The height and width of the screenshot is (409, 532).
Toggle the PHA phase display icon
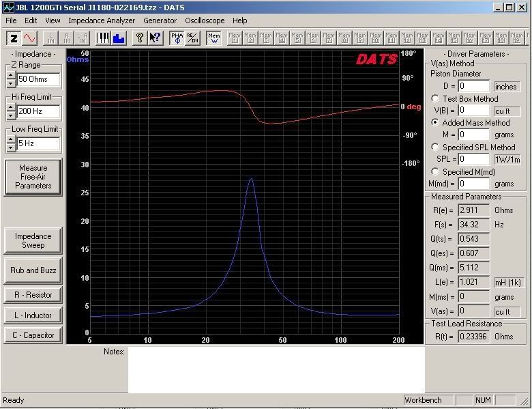coord(177,38)
